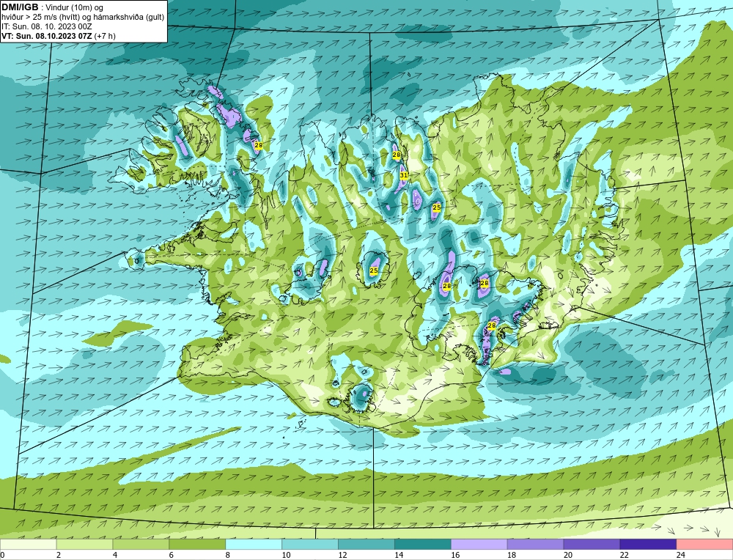
Task: Click the 8–10 m/s pale cyan legend swatch
Action: pyautogui.click(x=254, y=545)
